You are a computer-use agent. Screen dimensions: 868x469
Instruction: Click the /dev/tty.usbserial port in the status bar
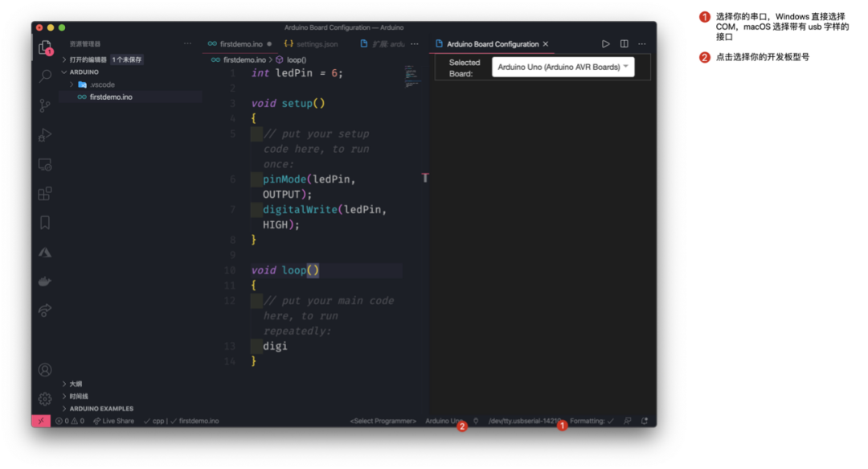click(x=524, y=421)
